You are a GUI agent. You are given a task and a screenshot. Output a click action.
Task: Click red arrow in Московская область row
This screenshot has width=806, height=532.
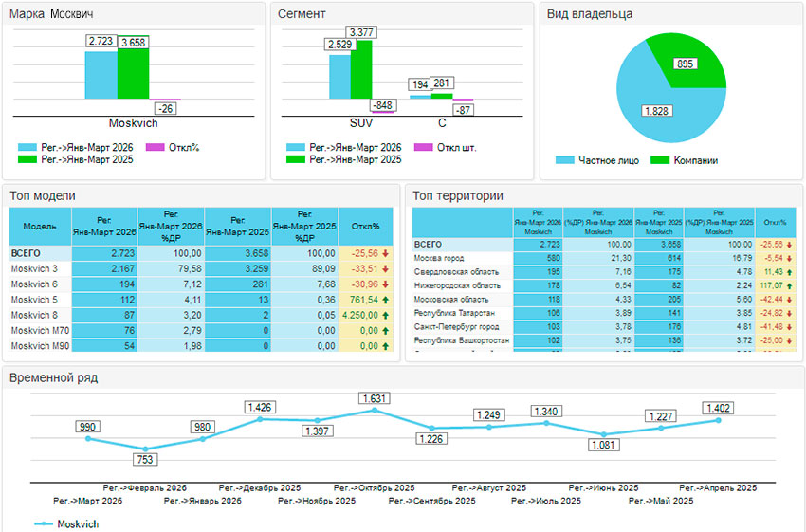click(790, 299)
